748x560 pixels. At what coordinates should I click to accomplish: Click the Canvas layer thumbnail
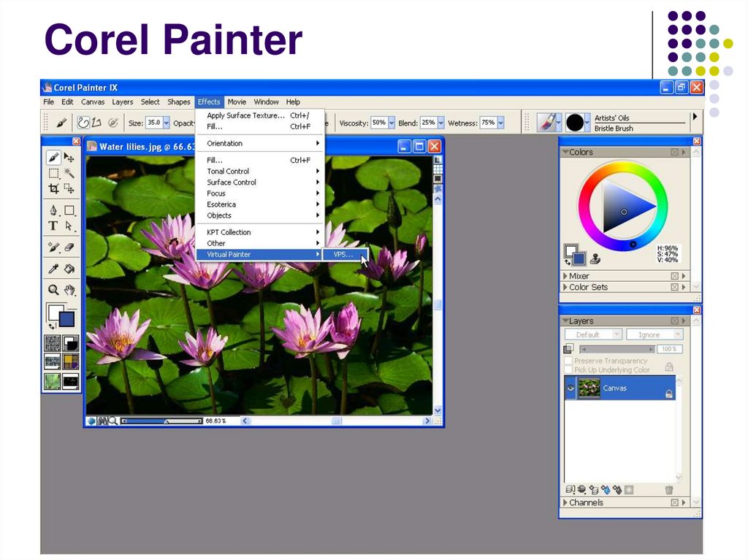pos(589,388)
